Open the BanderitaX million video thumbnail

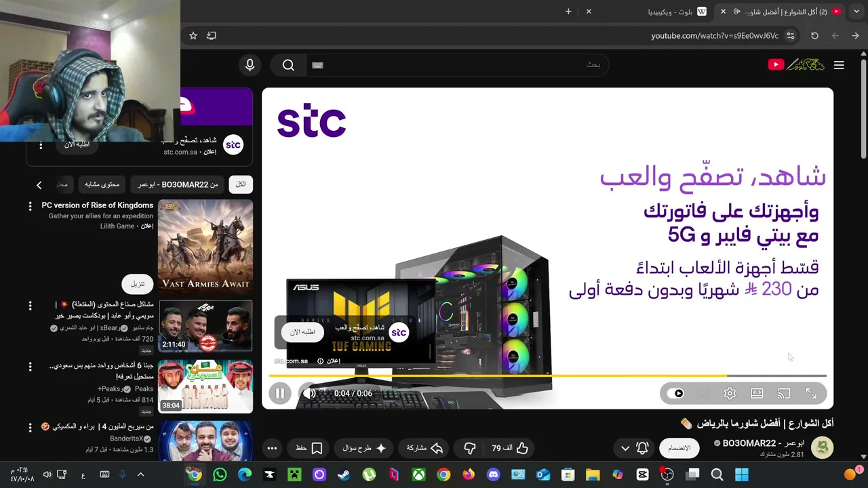pos(205,441)
